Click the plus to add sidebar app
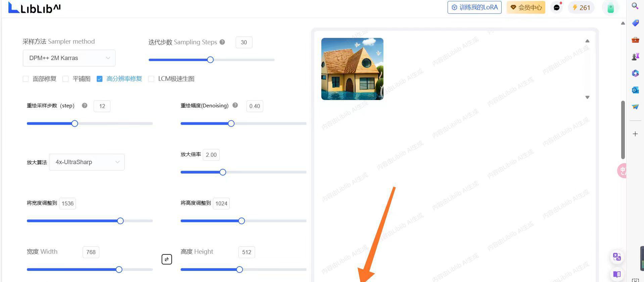Image resolution: width=644 pixels, height=282 pixels. click(635, 134)
